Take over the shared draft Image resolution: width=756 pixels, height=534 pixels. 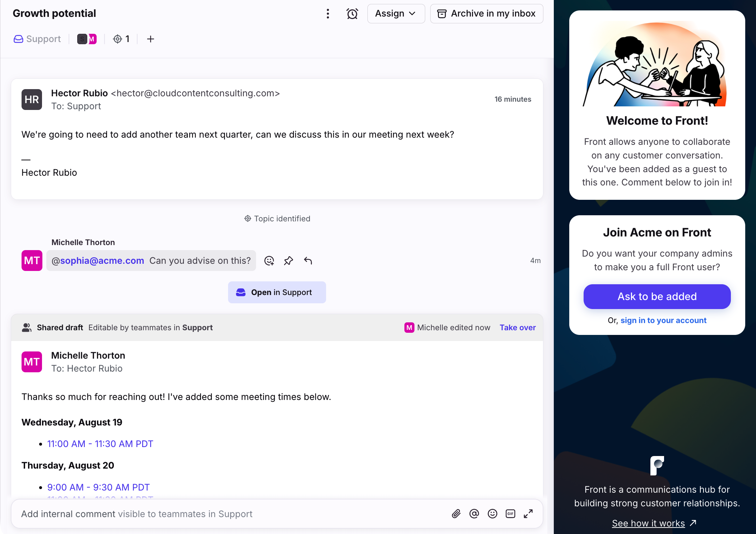click(x=518, y=327)
